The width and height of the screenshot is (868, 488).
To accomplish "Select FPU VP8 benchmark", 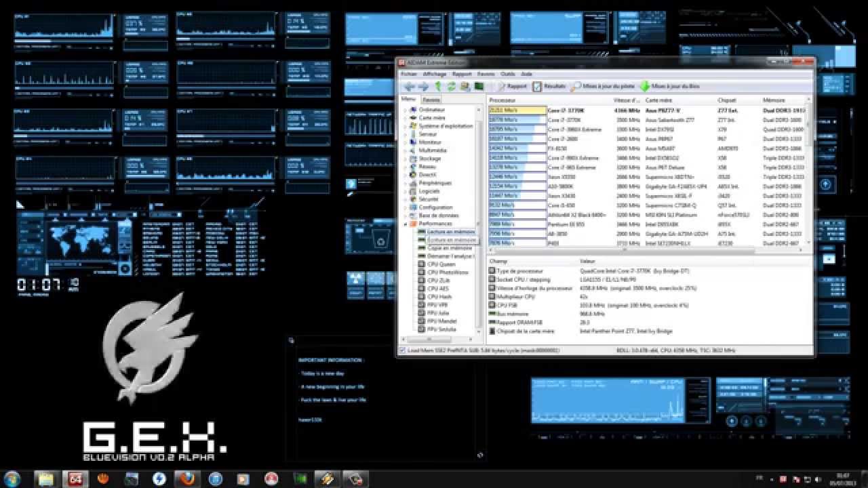I will click(x=438, y=305).
